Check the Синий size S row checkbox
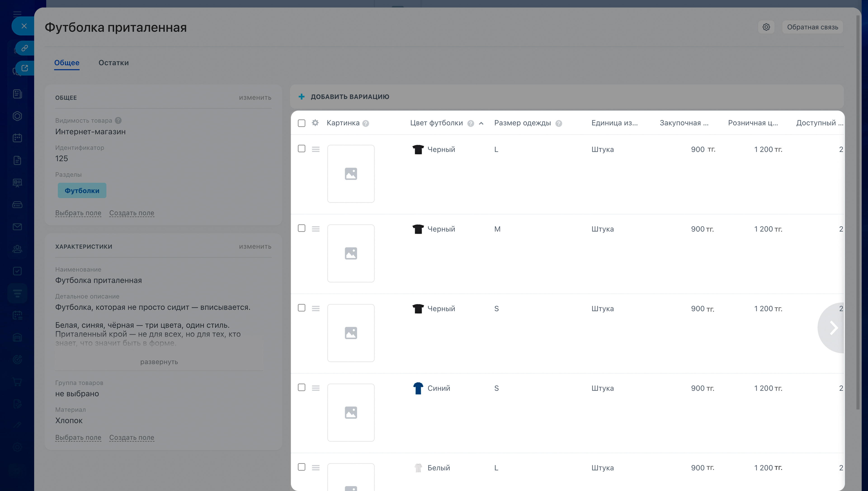868x491 pixels. 302,387
